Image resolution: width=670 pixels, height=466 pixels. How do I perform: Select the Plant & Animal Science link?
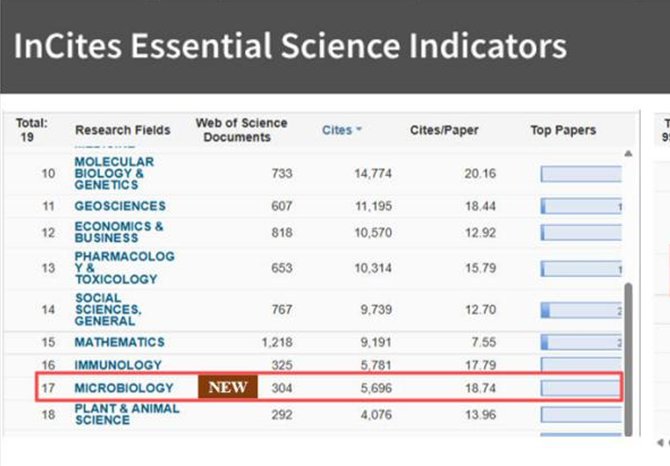pos(127,414)
